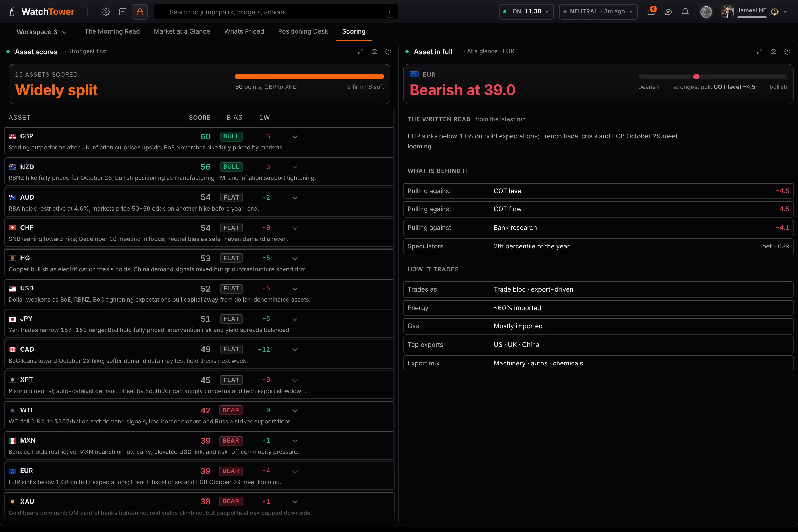Click the BULL badge on GBP row
The image size is (798, 532).
231,136
